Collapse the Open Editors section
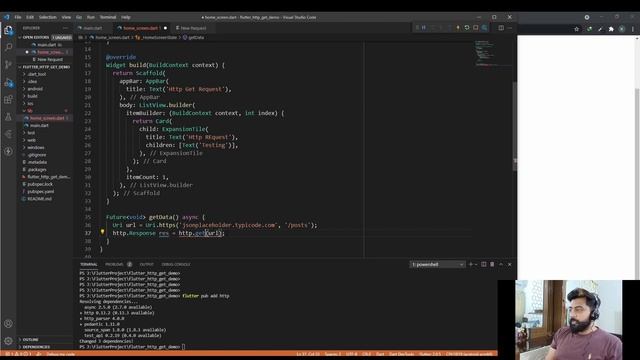 (x=45, y=37)
